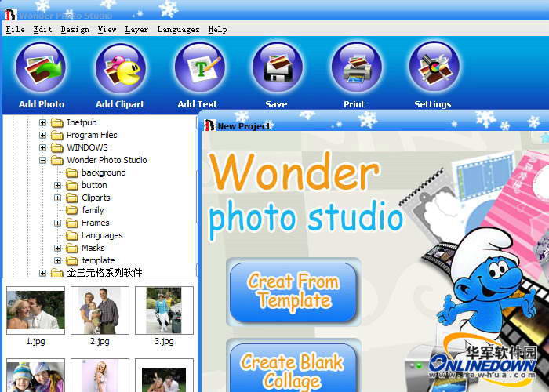The image size is (549, 392).
Task: Click the Program Files folder icon
Action: 56,136
